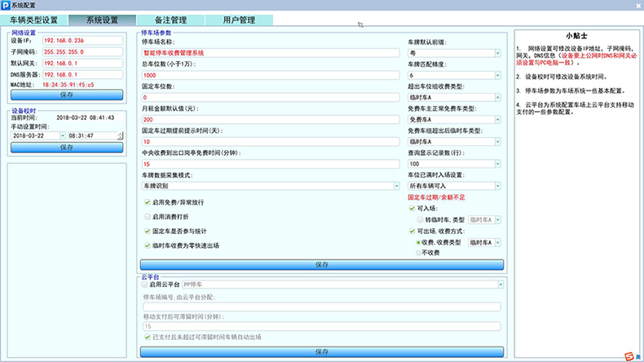The image size is (644, 362).
Task: Open the 车牌匹配精度 dropdown
Action: tap(496, 75)
